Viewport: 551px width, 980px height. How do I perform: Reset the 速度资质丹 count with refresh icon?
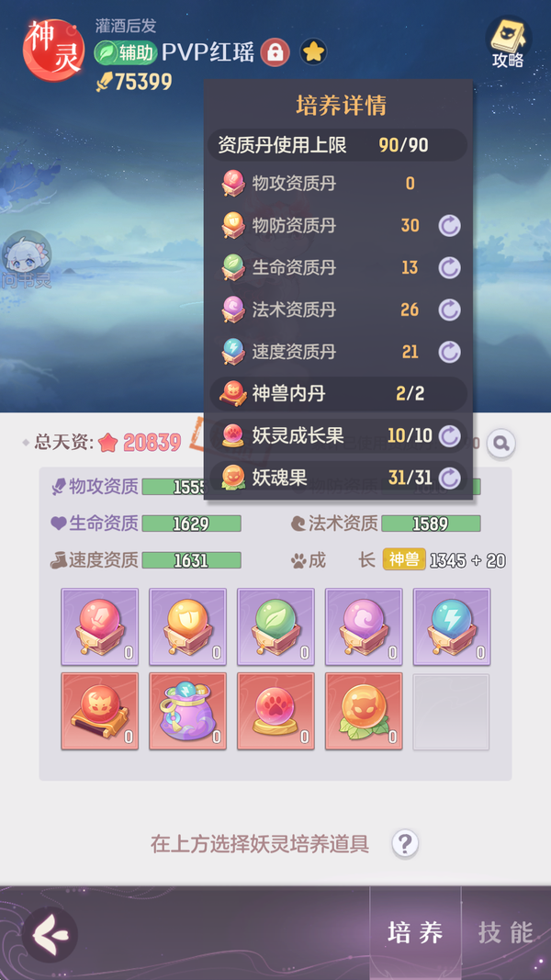(448, 351)
